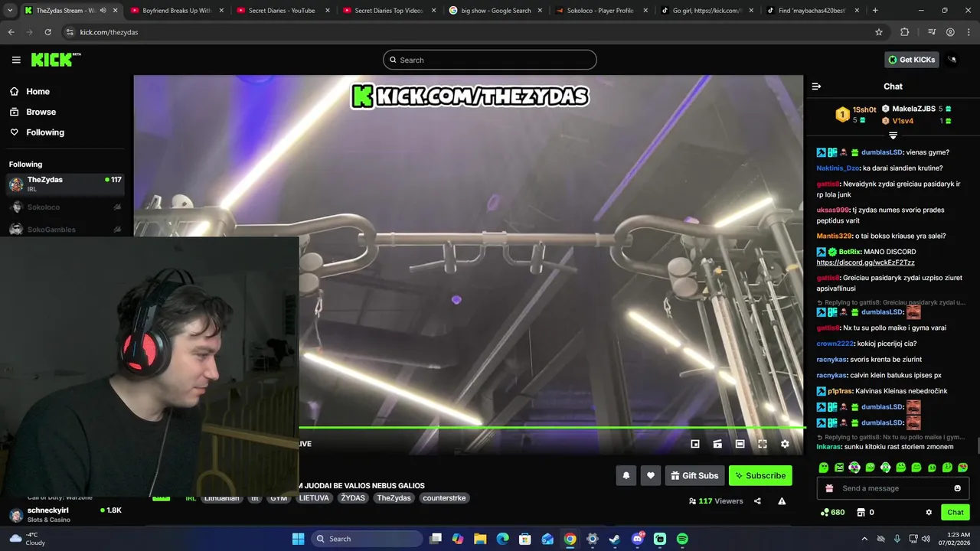Viewport: 980px width, 551px height.
Task: Click the Send a message field
Action: [893, 488]
